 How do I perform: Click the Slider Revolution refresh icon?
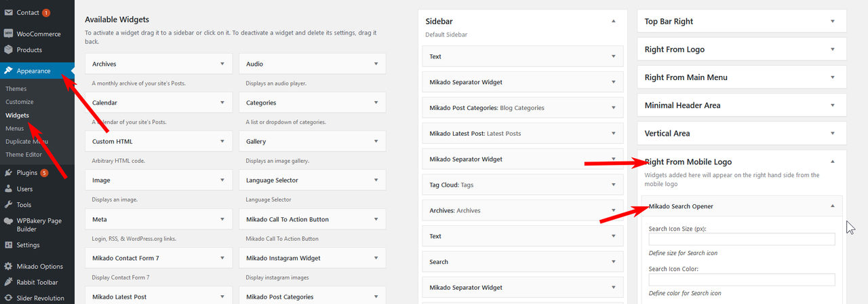point(9,298)
